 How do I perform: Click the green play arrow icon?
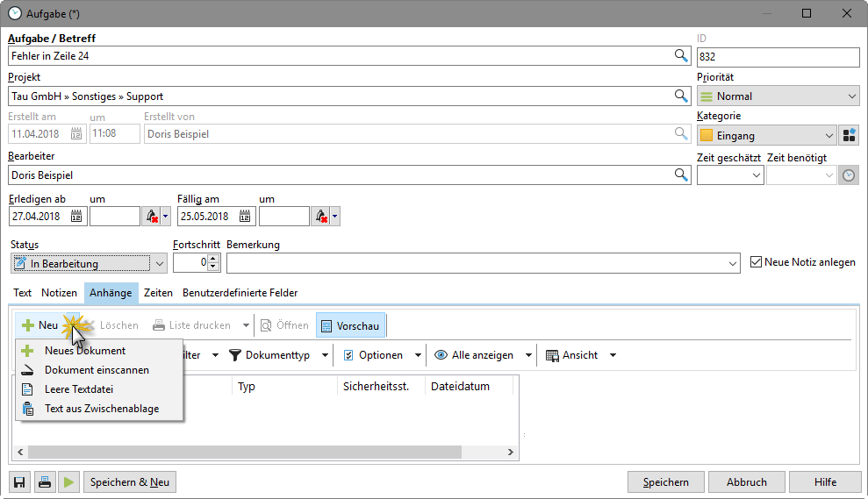tap(69, 481)
